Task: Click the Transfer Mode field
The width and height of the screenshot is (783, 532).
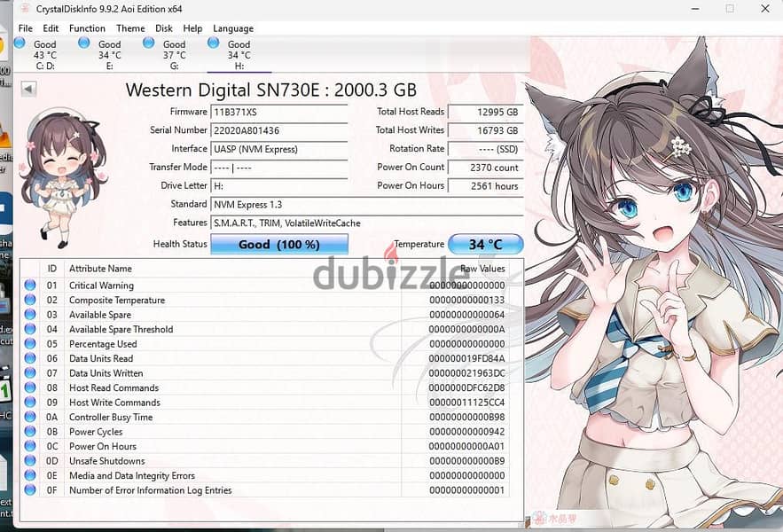Action: [x=279, y=168]
